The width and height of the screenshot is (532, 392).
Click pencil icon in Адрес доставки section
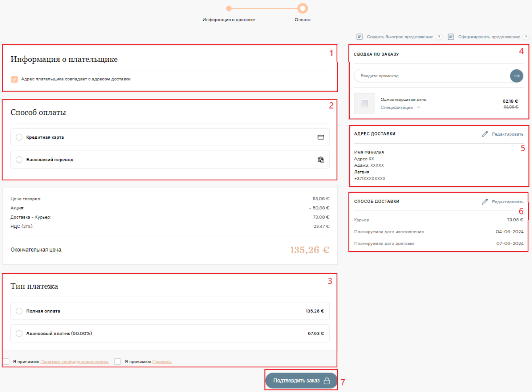485,134
